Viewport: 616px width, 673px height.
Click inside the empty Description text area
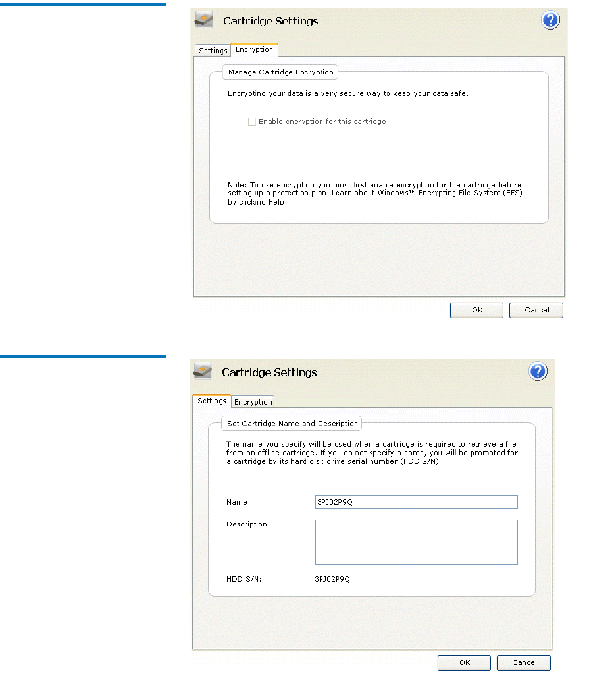point(417,543)
